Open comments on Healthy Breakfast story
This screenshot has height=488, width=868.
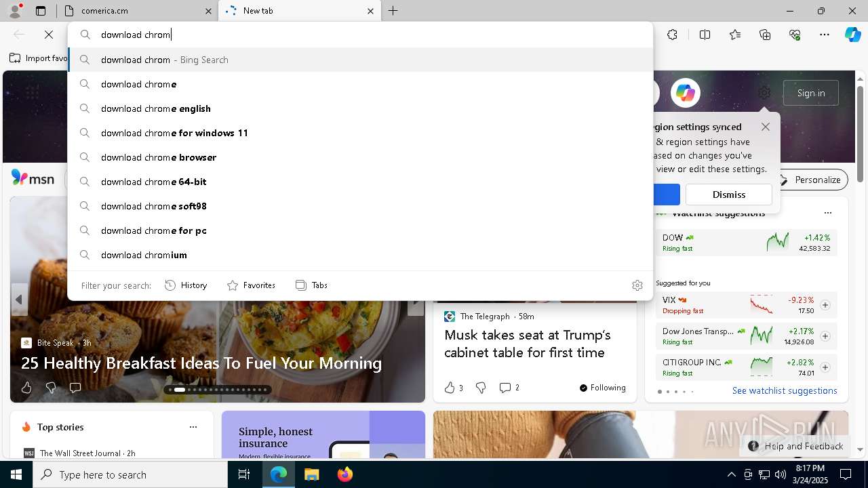(x=75, y=388)
